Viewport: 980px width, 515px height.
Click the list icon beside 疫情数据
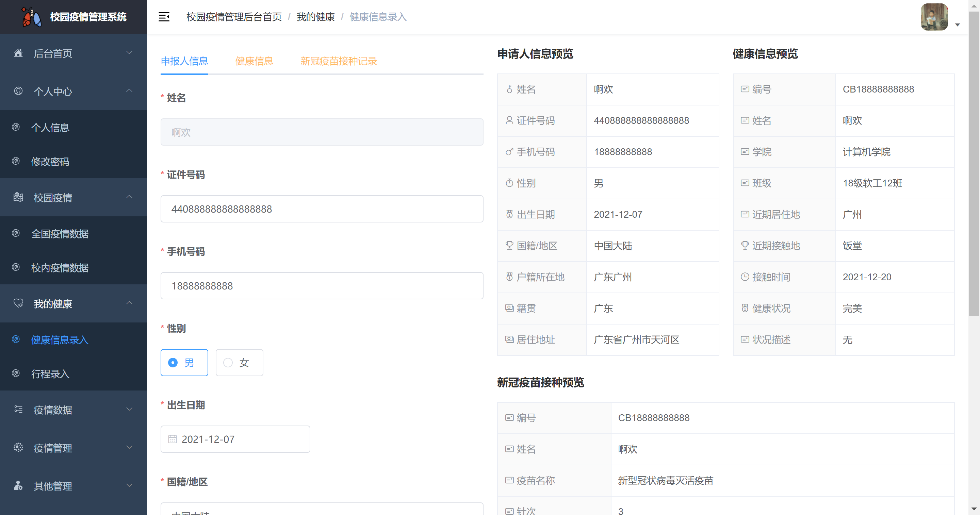tap(18, 409)
